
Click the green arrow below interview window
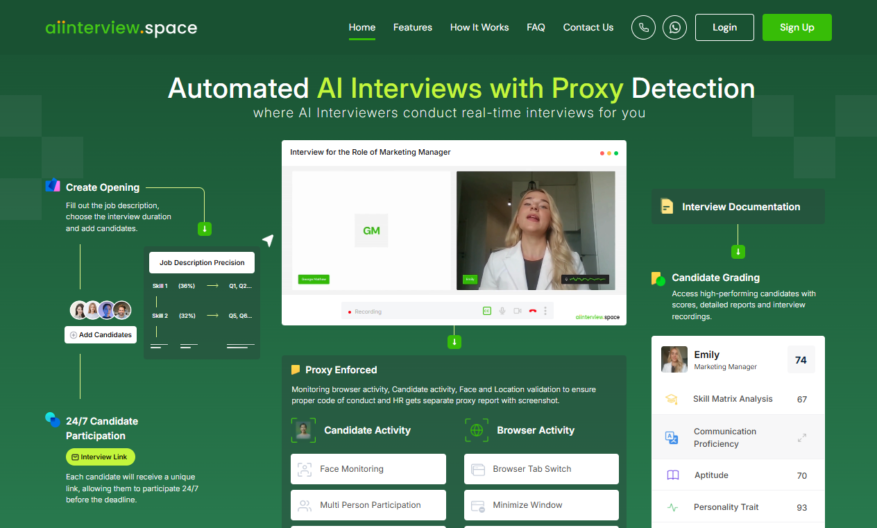point(454,342)
